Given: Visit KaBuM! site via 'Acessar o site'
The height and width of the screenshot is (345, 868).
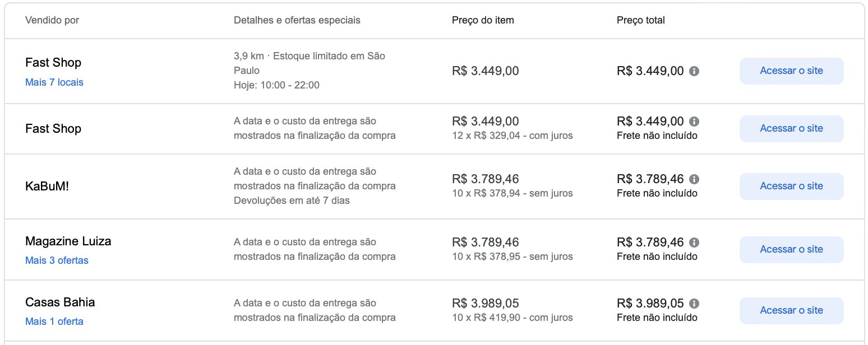Looking at the screenshot, I should click(x=791, y=187).
